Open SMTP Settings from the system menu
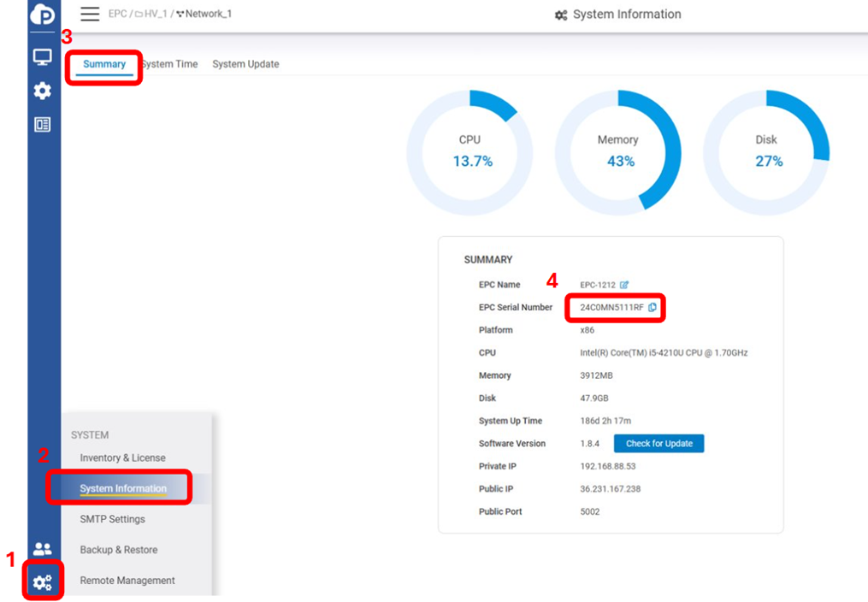The width and height of the screenshot is (868, 602). [x=112, y=519]
